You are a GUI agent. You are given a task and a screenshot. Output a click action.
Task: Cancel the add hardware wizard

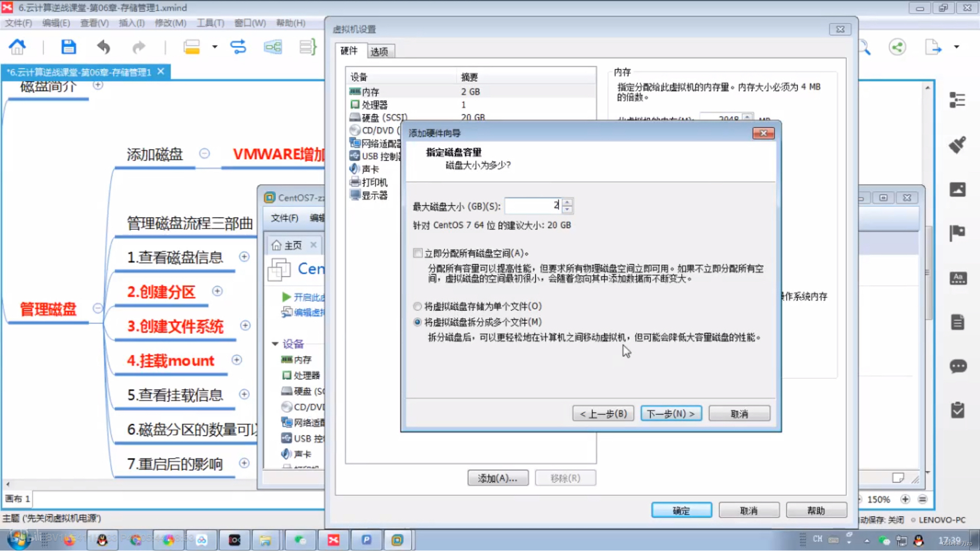pos(739,414)
